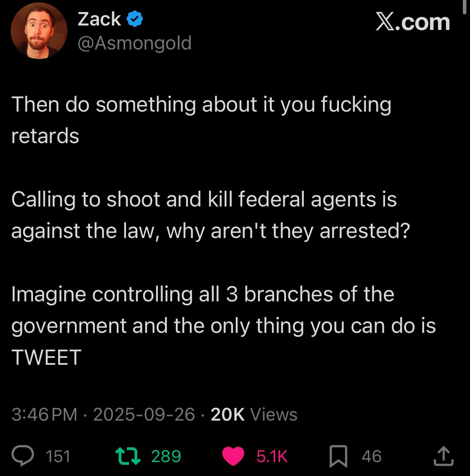Click the blue verified checkmark badge
This screenshot has width=470, height=476.
point(134,19)
